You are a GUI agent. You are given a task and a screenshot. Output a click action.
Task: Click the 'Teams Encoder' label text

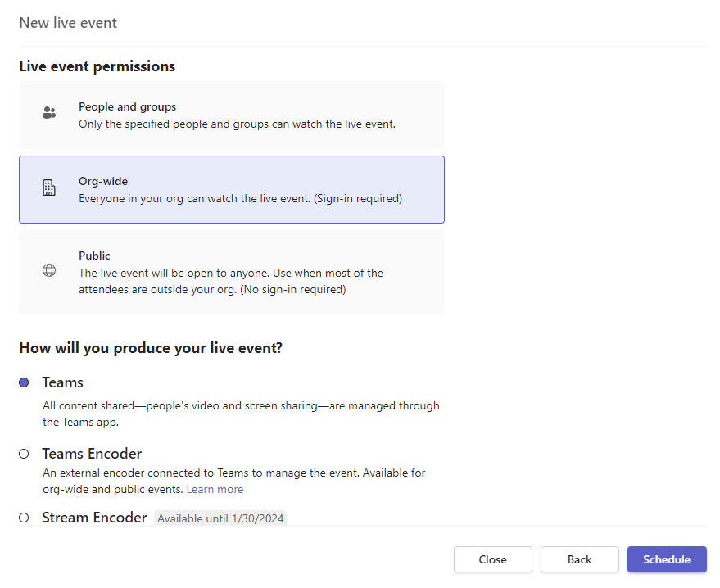click(x=92, y=454)
